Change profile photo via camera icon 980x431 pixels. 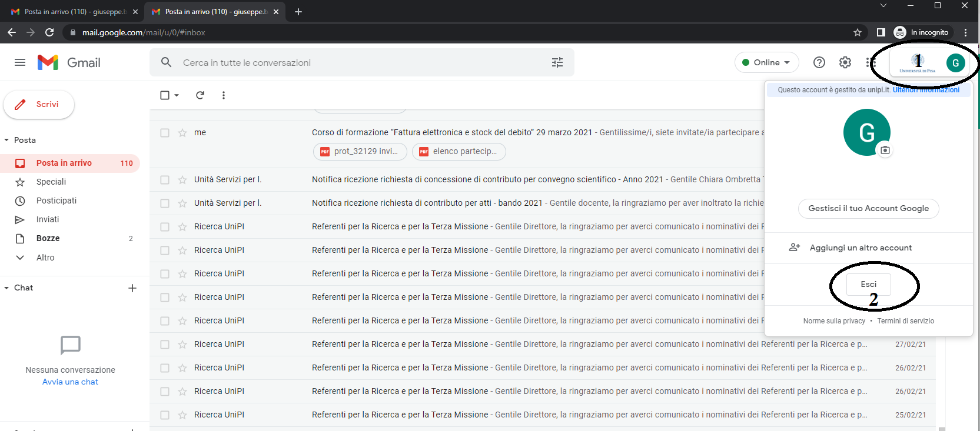885,150
